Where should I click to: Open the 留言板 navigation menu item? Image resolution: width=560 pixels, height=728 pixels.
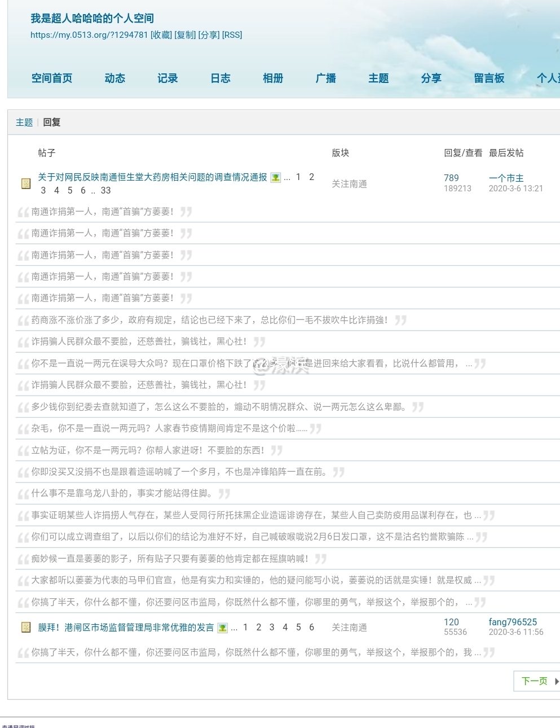tap(489, 78)
